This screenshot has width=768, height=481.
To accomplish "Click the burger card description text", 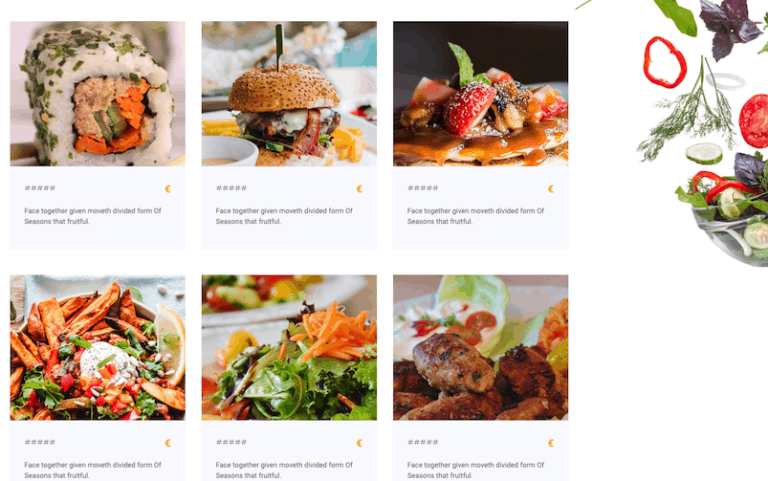I will pos(284,216).
